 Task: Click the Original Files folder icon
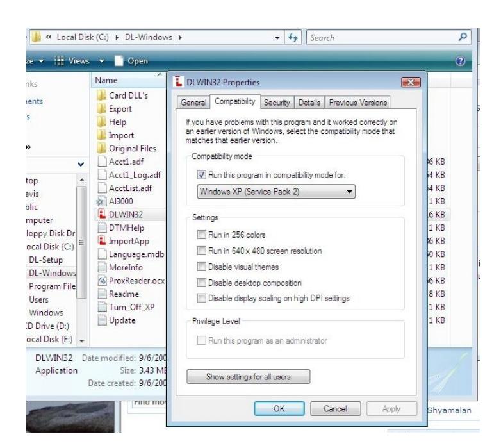(102, 148)
